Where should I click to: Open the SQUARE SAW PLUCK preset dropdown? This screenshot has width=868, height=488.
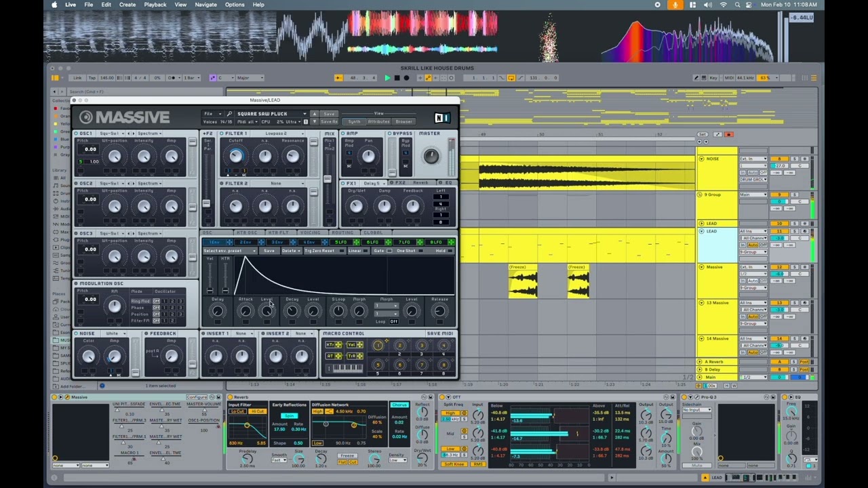click(271, 114)
